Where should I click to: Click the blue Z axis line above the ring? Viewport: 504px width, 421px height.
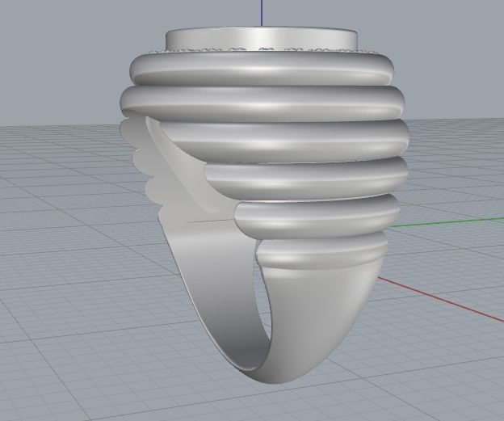tap(262, 13)
